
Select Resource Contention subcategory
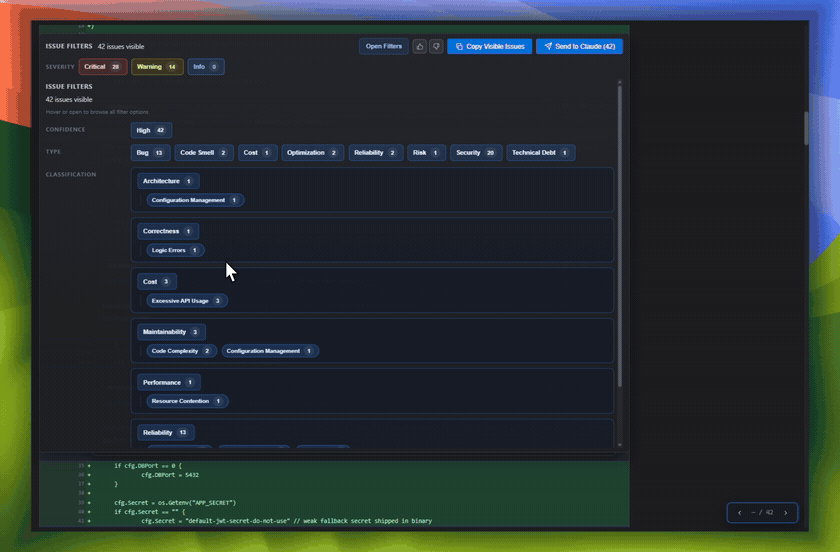188,401
